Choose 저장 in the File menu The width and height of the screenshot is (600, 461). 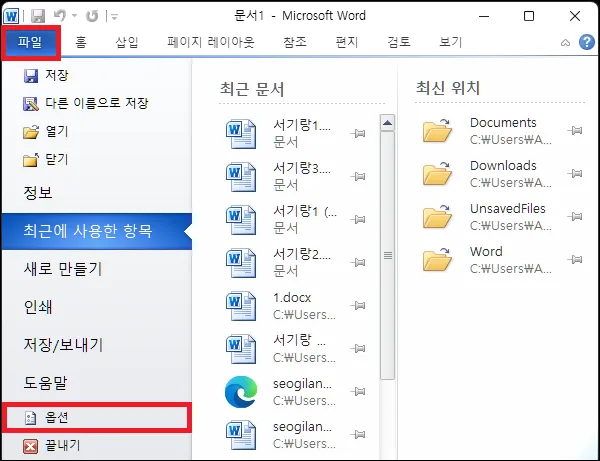pyautogui.click(x=46, y=75)
